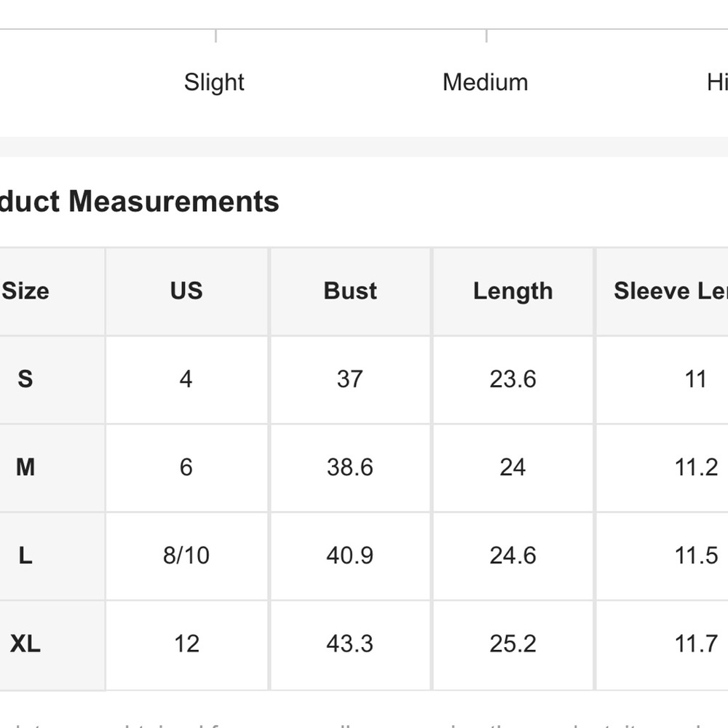The height and width of the screenshot is (728, 728).
Task: Click the bust value 43.3 cell
Action: click(350, 644)
